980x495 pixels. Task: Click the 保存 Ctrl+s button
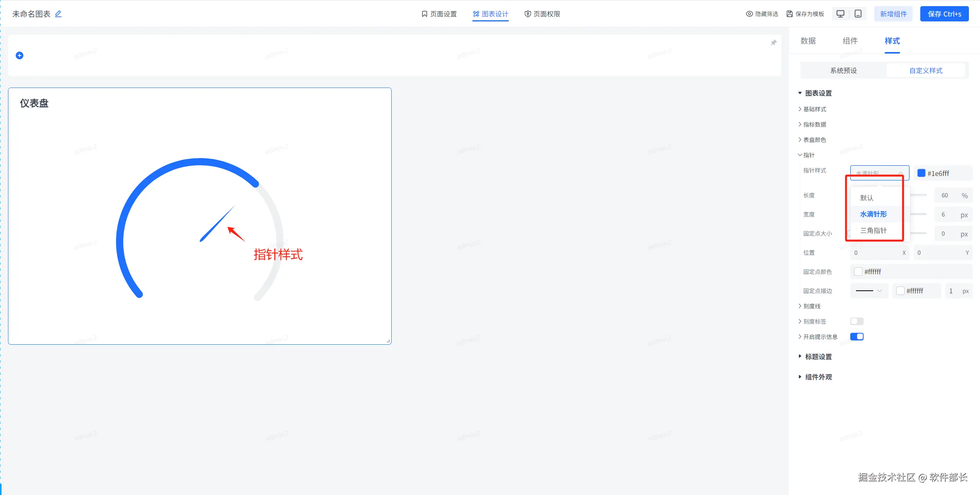pos(944,14)
